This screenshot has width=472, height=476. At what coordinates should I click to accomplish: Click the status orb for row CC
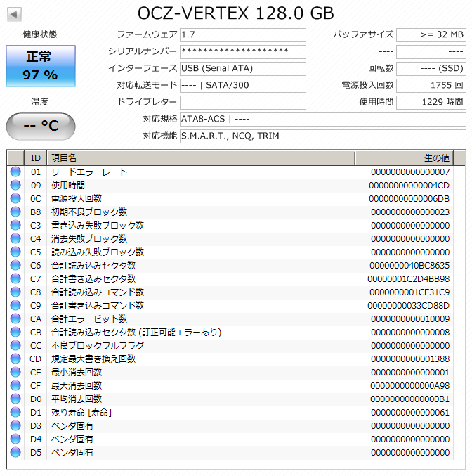[15, 345]
